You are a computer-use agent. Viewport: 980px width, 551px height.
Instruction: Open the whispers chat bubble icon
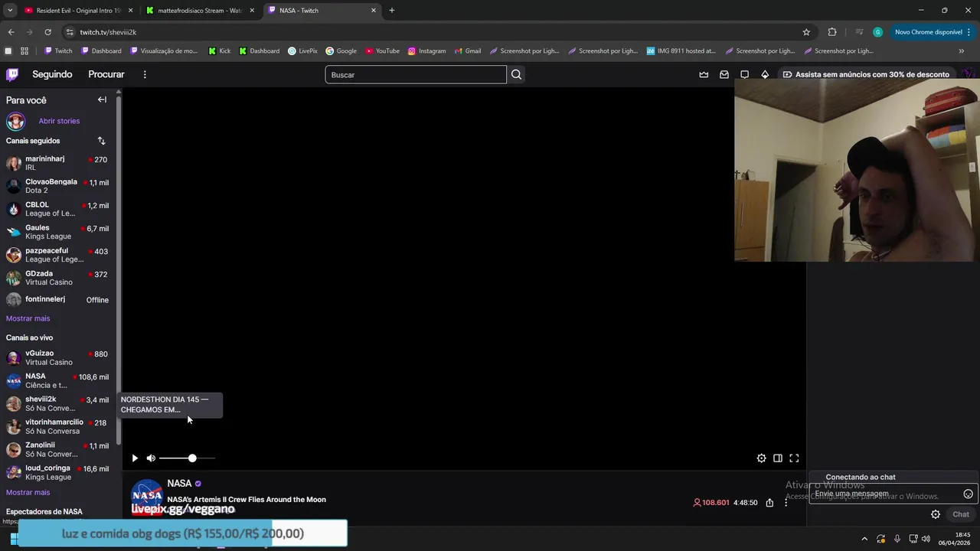click(744, 74)
